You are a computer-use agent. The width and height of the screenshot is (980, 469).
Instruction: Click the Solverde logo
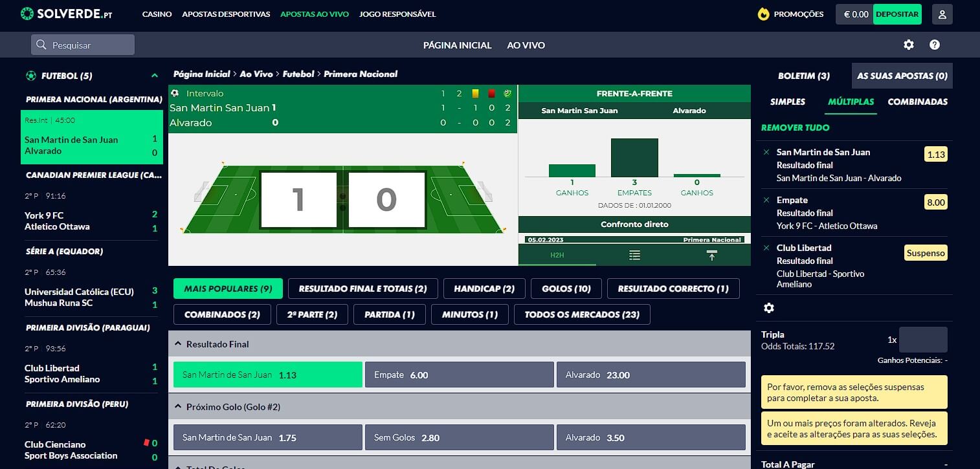point(67,14)
